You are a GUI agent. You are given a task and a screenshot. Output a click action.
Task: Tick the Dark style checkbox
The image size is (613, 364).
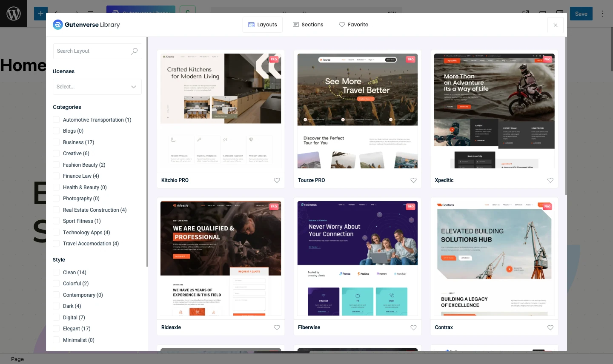click(x=56, y=306)
